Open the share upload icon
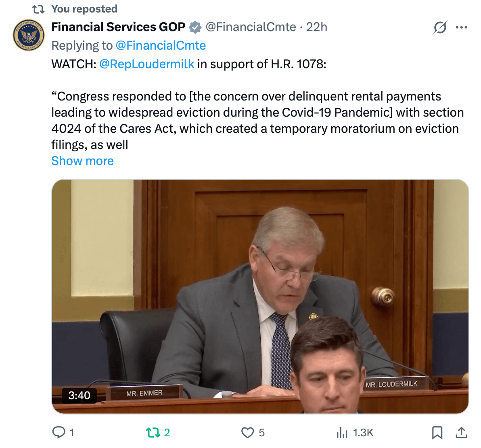 click(x=461, y=432)
